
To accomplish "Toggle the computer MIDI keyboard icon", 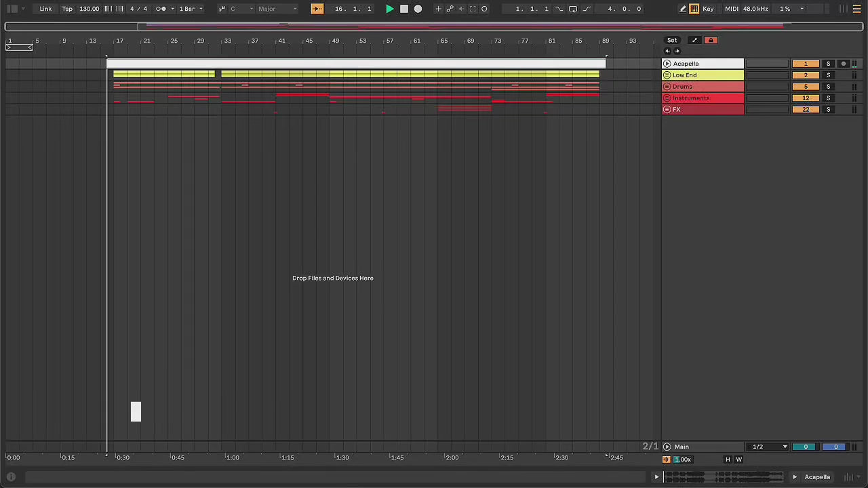I will pos(694,9).
